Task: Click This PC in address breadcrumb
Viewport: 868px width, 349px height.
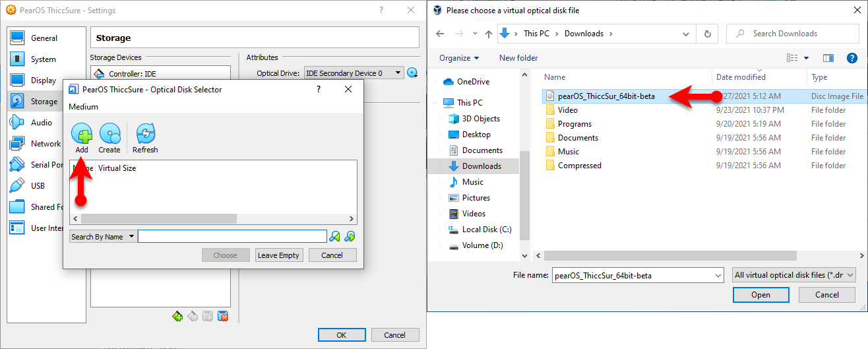Action: (540, 34)
